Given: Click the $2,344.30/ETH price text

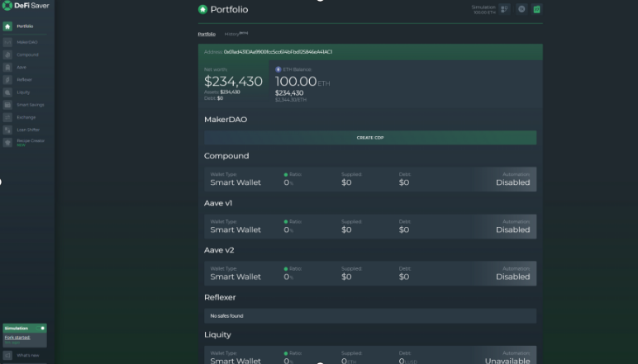Looking at the screenshot, I should tap(291, 100).
